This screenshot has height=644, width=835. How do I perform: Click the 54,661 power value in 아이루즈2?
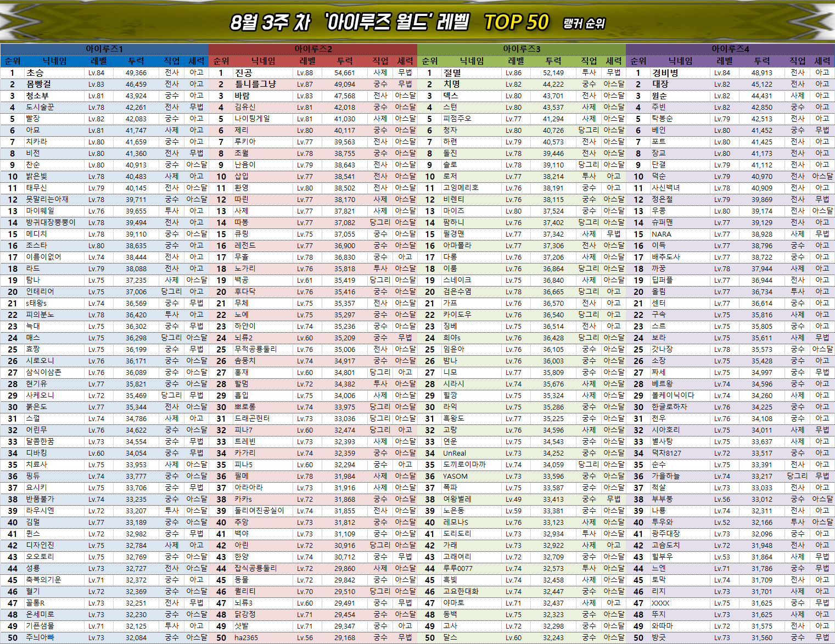point(344,72)
